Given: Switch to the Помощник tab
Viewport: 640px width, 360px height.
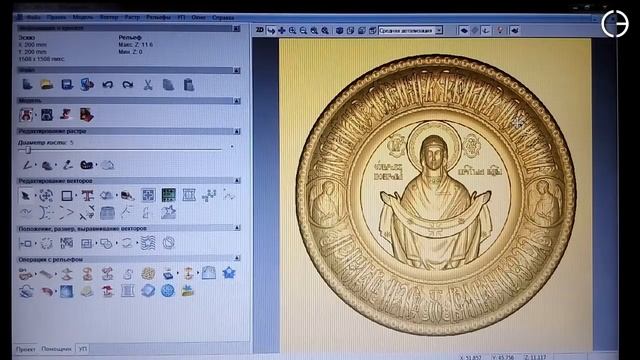Looking at the screenshot, I should point(56,349).
